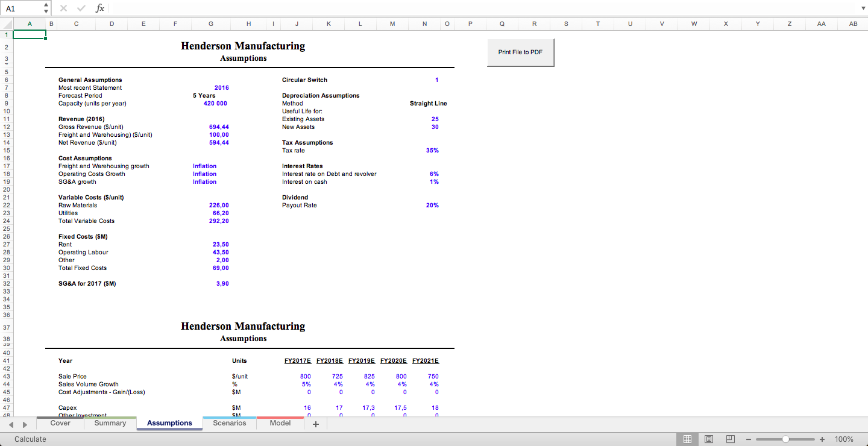Click the zoom in plus icon
The width and height of the screenshot is (868, 446).
pyautogui.click(x=822, y=439)
